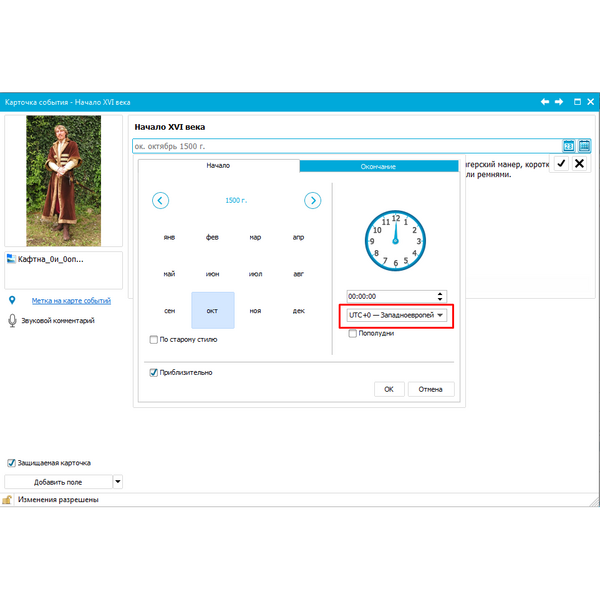600x600 pixels.
Task: Maximize the event card window
Action: coord(577,102)
